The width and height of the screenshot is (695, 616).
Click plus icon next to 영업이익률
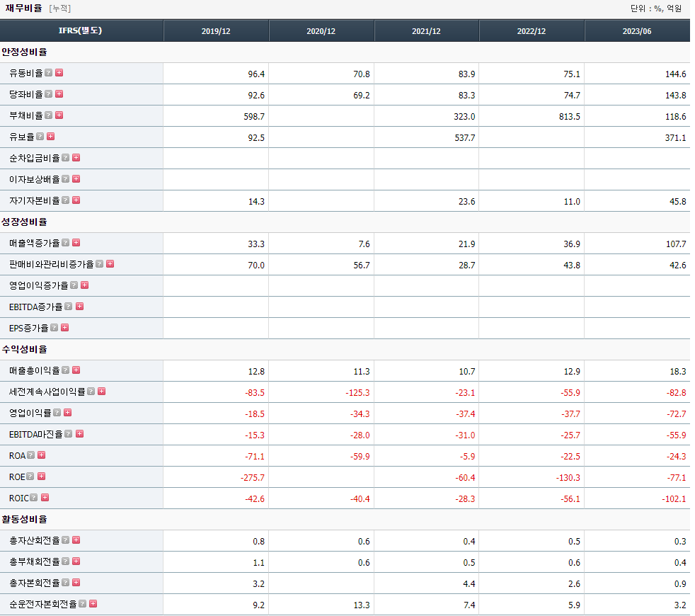[68, 413]
